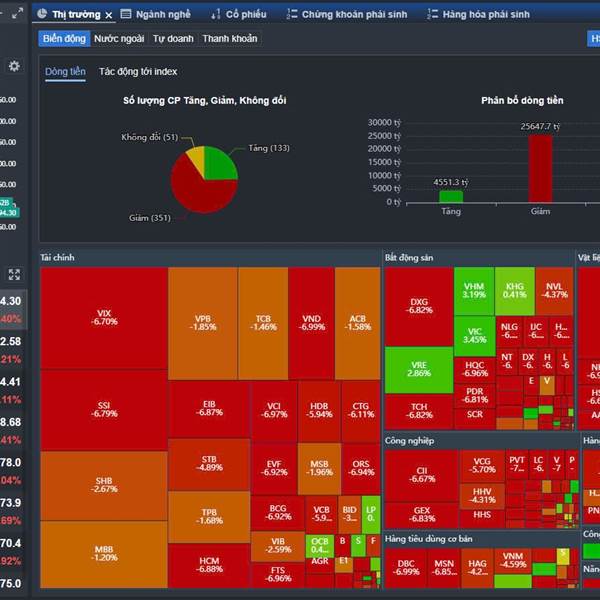Select the Dòng tiền sub-tab

point(65,72)
